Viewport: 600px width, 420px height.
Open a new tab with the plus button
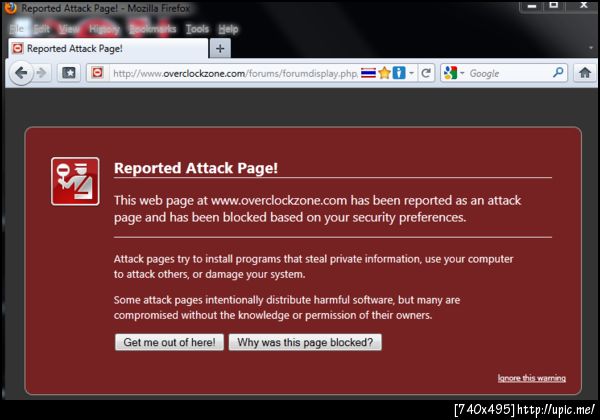[x=220, y=49]
